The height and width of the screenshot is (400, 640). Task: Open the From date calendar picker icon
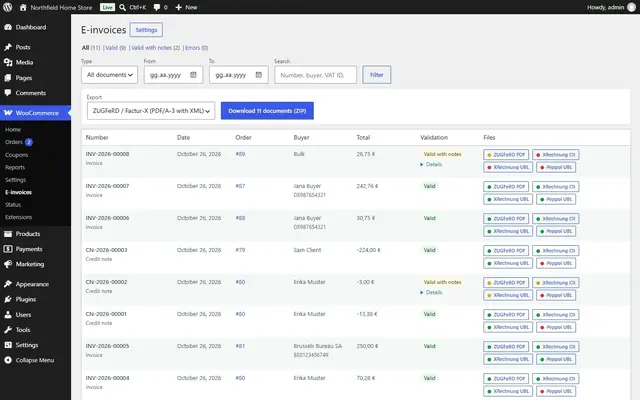click(193, 75)
